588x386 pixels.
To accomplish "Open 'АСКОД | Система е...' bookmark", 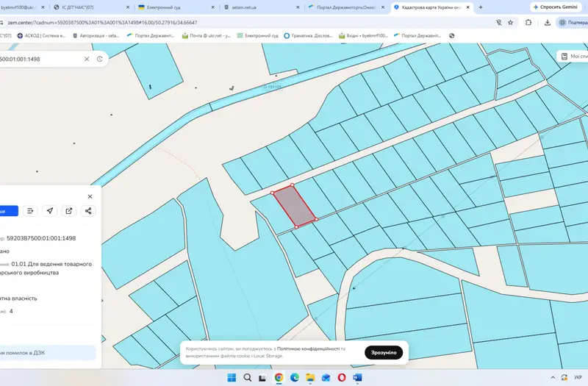I will pos(41,35).
